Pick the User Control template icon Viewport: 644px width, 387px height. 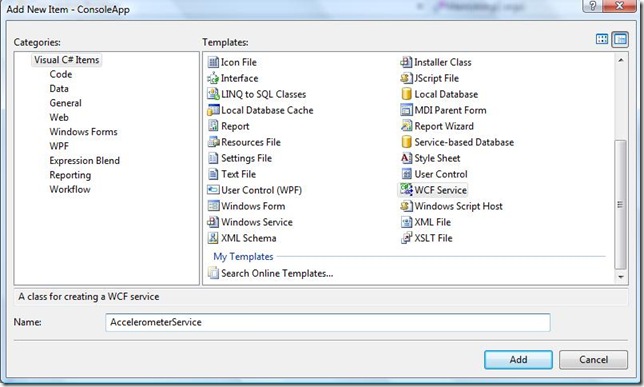click(406, 174)
